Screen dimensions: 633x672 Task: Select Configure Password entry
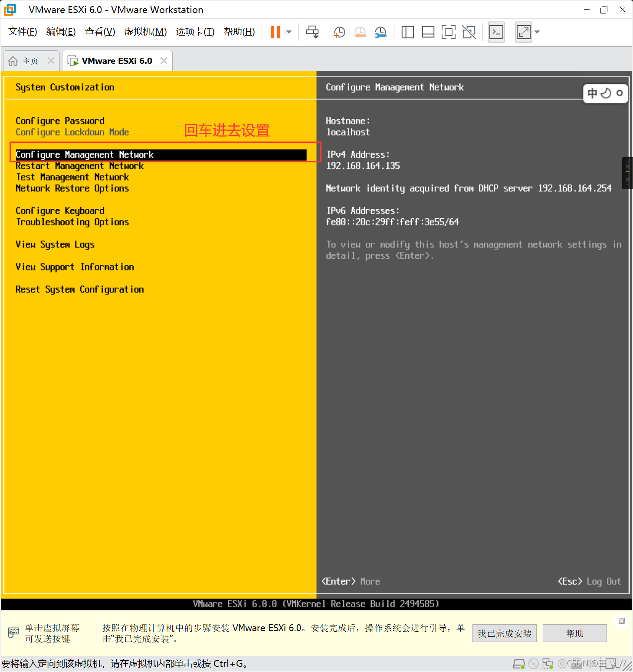(60, 121)
